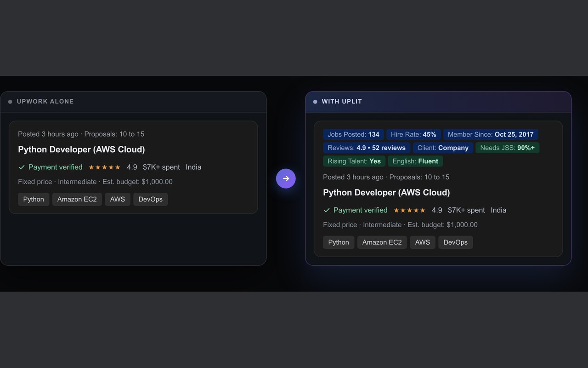
Task: Click the Rising Talent: Yes badge
Action: (354, 161)
